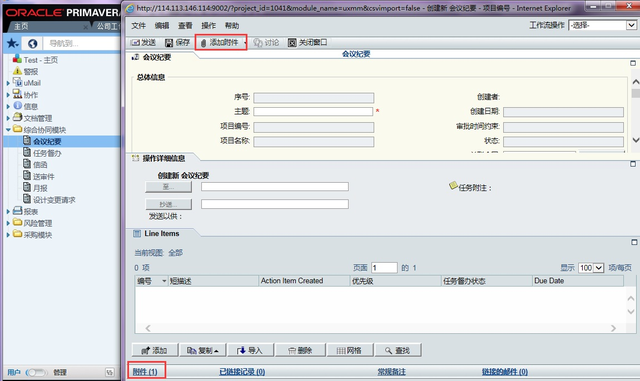Open the 编辑 menu
This screenshot has height=381, width=640.
pos(162,26)
